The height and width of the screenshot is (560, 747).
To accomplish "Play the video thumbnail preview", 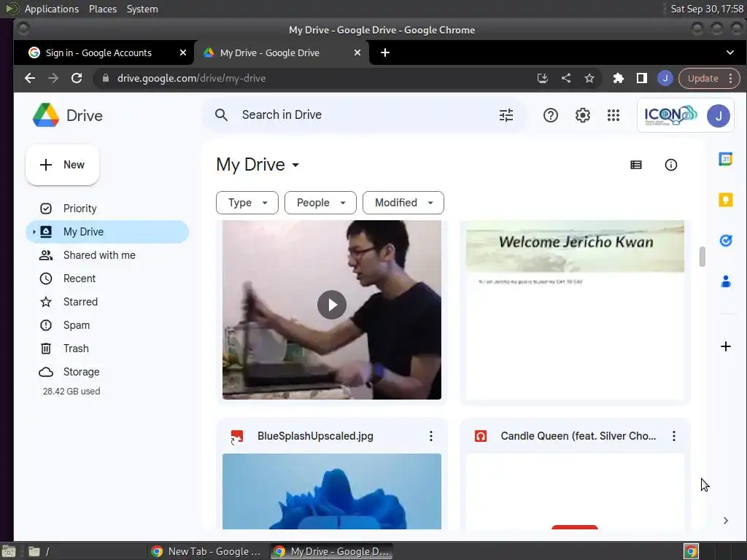I will click(332, 305).
